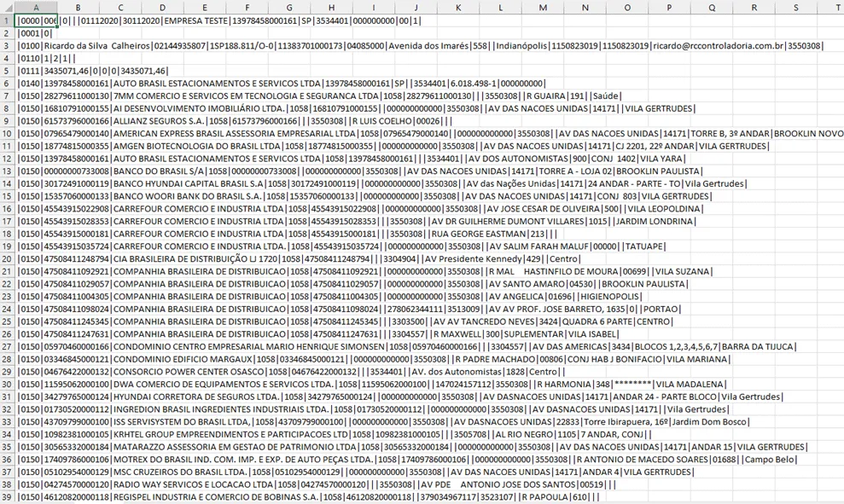Select column C header
Image resolution: width=844 pixels, height=504 pixels.
[x=120, y=8]
